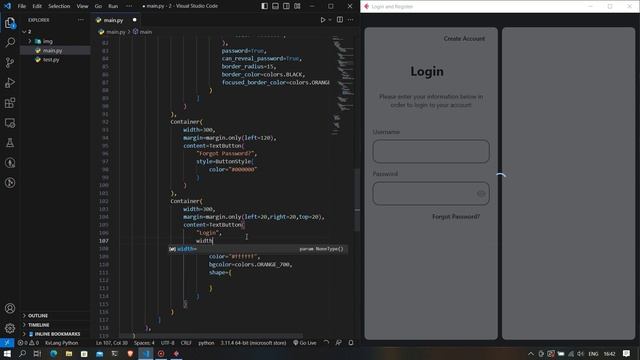Viewport: 640px width, 360px height.
Task: Open the File menu
Action: [x=22, y=6]
